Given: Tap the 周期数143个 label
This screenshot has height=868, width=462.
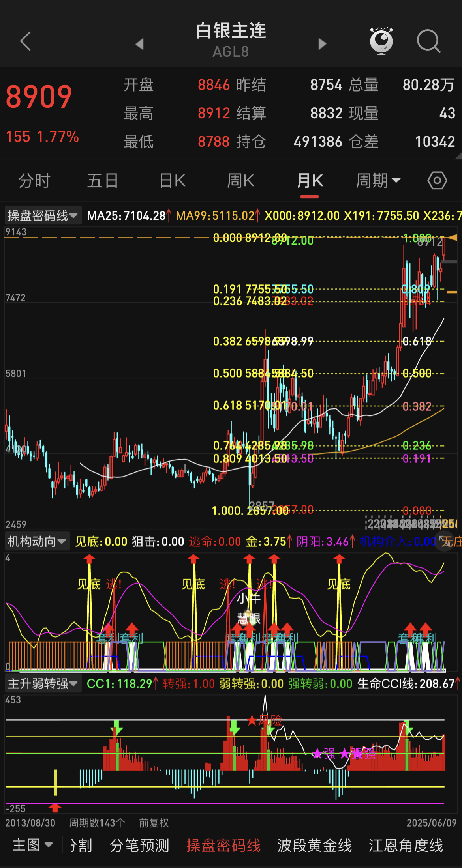Looking at the screenshot, I should pos(97,823).
